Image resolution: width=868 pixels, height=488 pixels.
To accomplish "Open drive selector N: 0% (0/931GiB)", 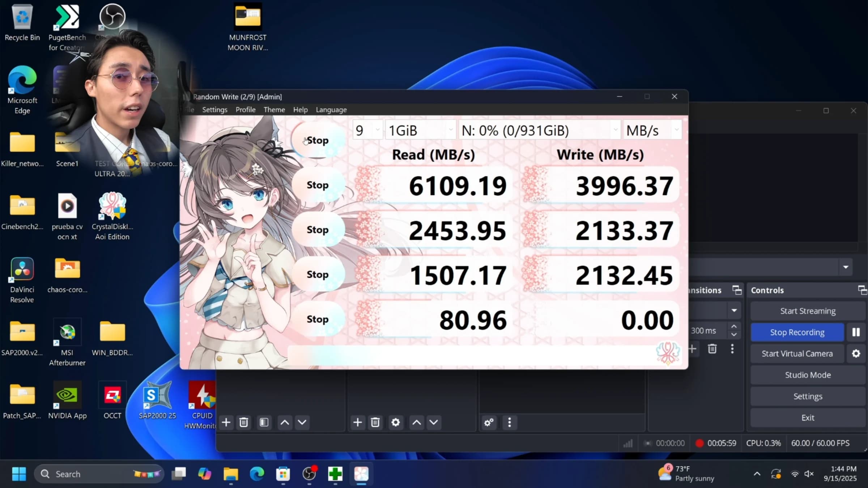I will [540, 130].
